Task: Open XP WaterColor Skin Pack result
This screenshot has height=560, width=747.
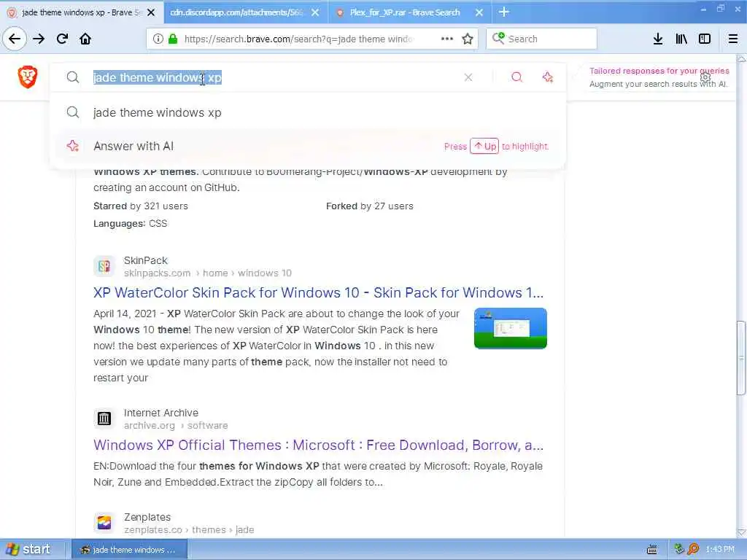Action: 318,292
